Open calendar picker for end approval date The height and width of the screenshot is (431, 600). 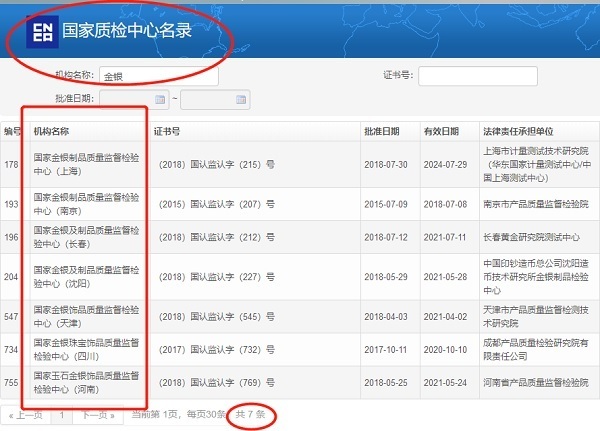pos(241,100)
